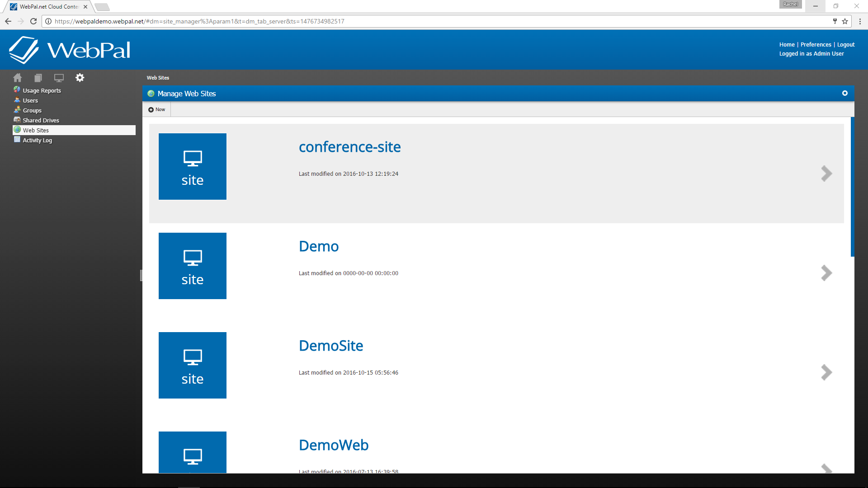This screenshot has width=868, height=488.
Task: Click the site list vertical scrollbar
Action: pyautogui.click(x=852, y=187)
